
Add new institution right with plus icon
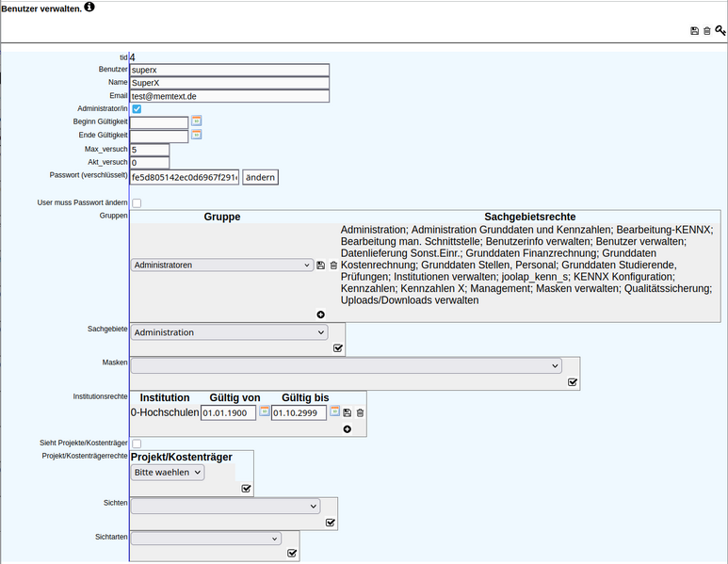(x=347, y=429)
